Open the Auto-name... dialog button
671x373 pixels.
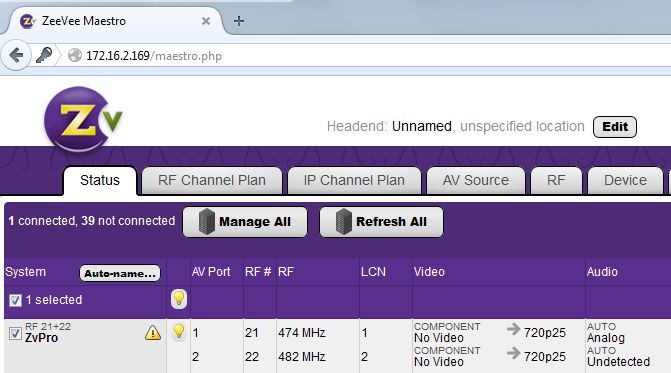(120, 273)
